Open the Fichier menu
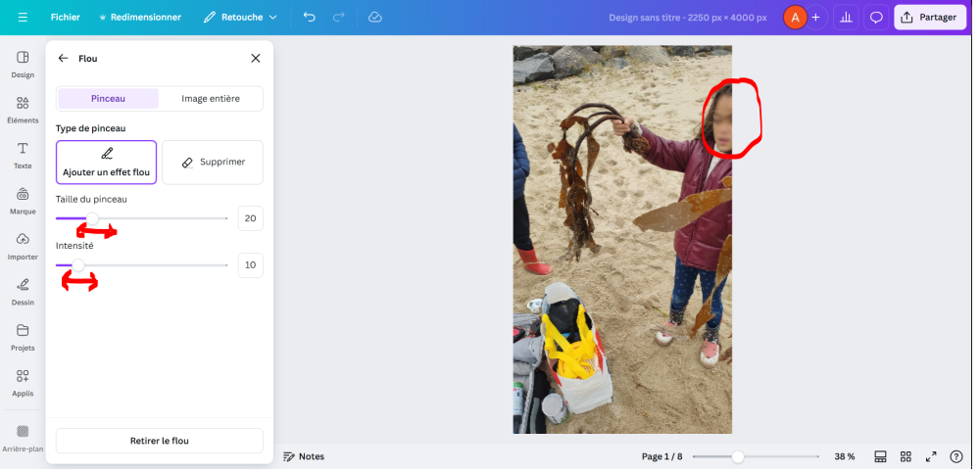 (x=66, y=18)
